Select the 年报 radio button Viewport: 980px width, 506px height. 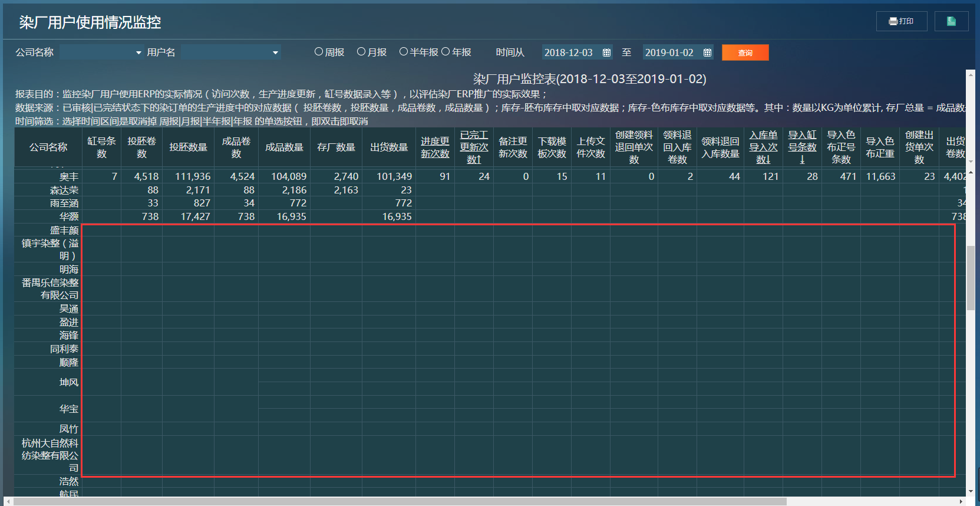446,52
